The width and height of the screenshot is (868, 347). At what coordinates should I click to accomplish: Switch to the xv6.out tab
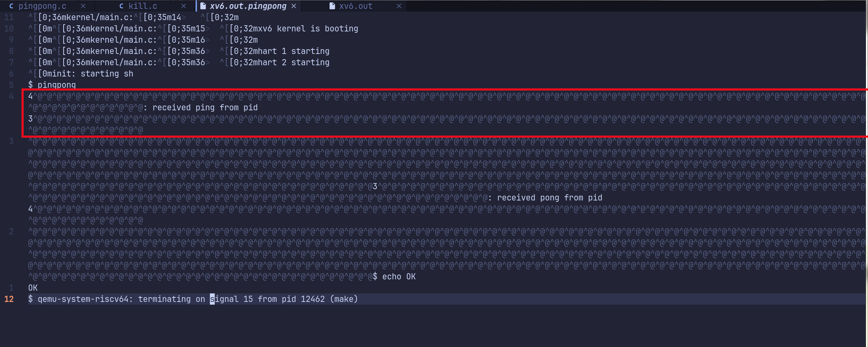(x=356, y=6)
